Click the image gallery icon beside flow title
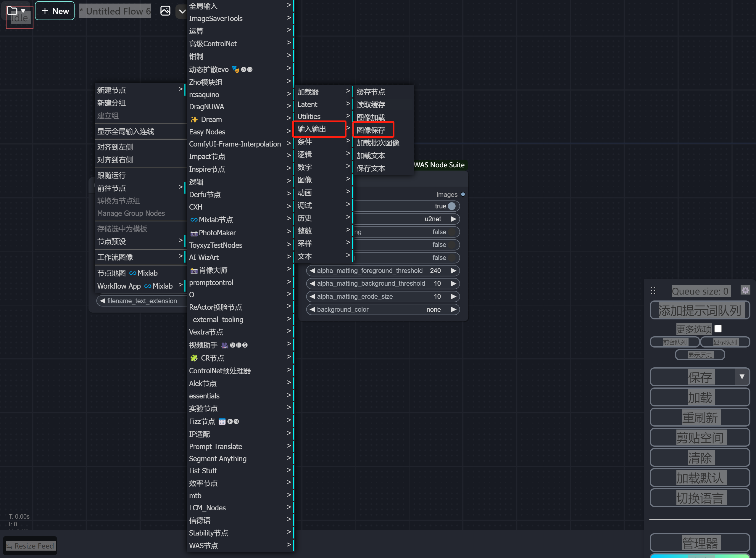The width and height of the screenshot is (756, 558). click(165, 11)
